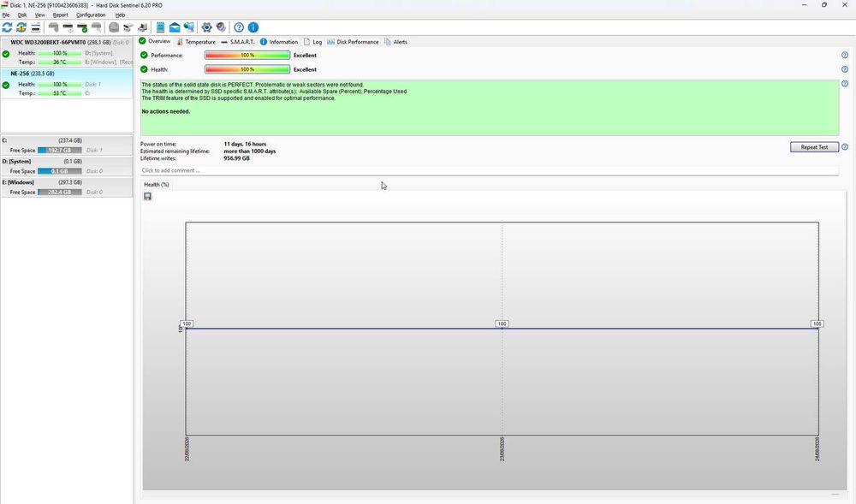This screenshot has height=504, width=856.
Task: Open the File menu
Action: click(x=6, y=15)
